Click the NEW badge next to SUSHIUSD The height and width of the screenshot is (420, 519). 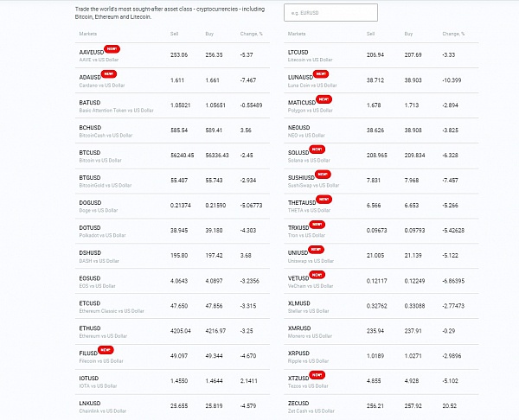point(324,175)
